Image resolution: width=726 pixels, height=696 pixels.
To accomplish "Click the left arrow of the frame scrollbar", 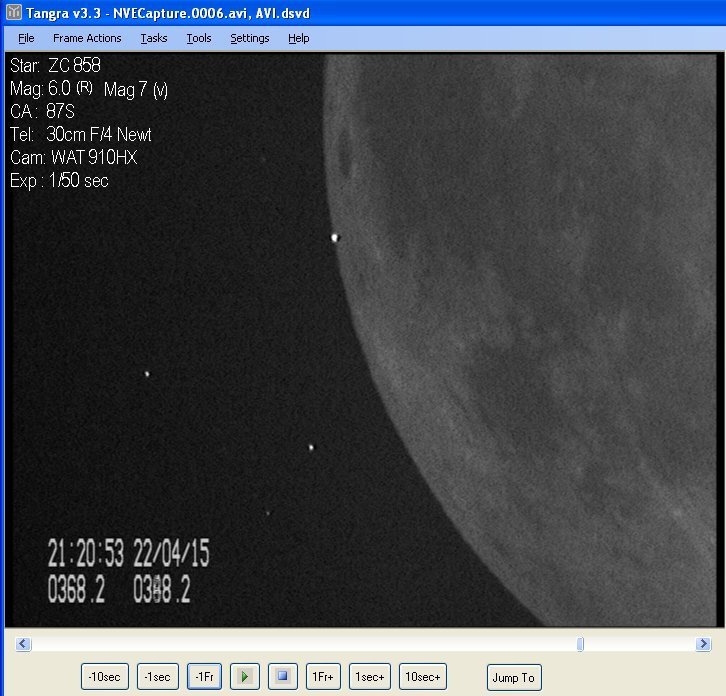I will [x=24, y=645].
